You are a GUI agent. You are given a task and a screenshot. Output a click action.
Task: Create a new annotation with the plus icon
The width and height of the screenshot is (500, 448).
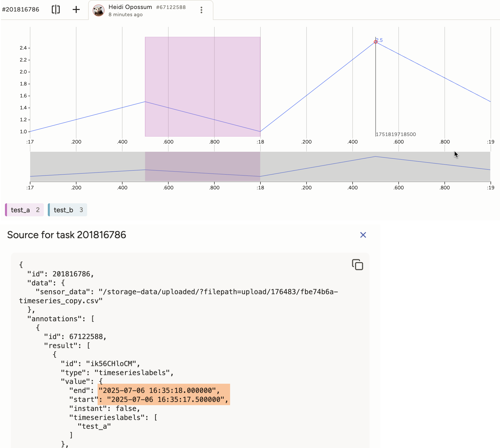tap(76, 10)
